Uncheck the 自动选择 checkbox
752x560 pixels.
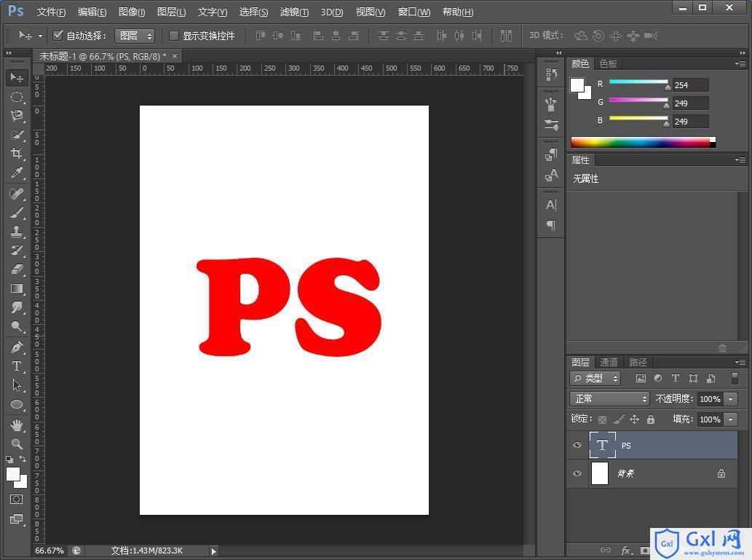point(58,35)
